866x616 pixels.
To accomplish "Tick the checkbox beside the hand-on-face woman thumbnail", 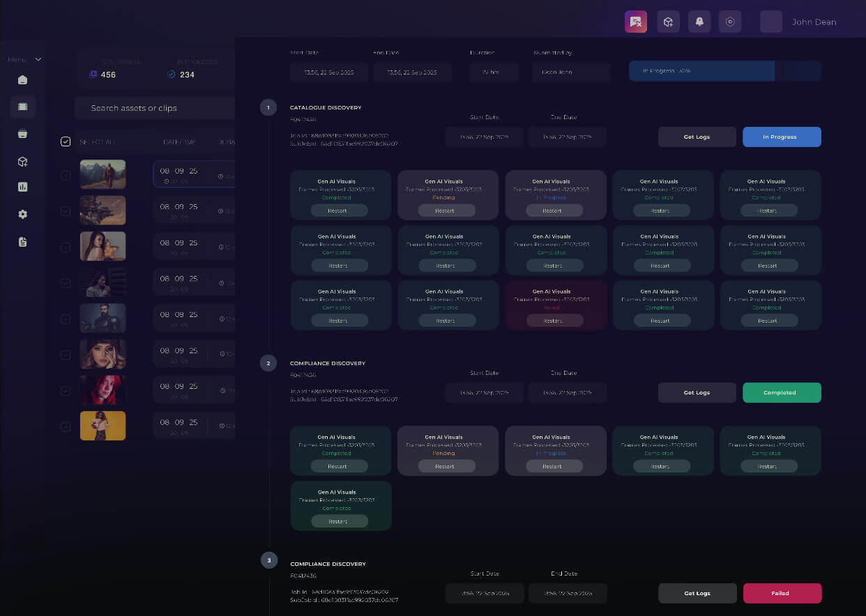I will tap(66, 355).
